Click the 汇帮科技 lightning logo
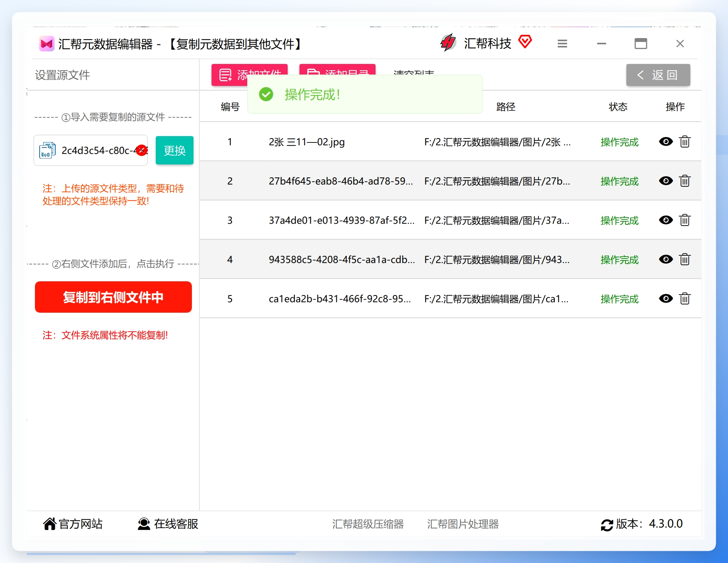Screen dimensions: 728x563 pos(448,43)
